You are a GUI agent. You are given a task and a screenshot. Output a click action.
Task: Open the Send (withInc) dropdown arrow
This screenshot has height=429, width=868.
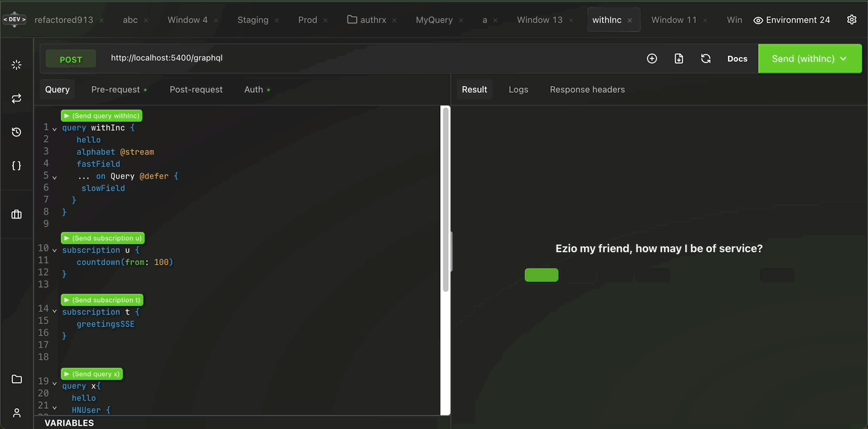(x=843, y=59)
